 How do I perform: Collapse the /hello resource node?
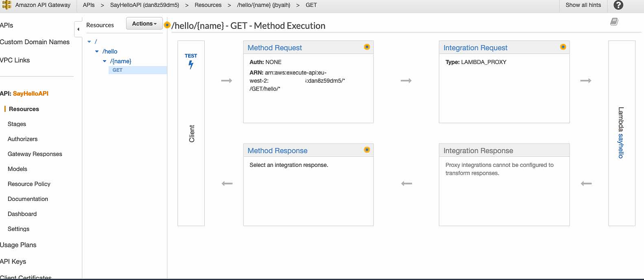pos(97,51)
